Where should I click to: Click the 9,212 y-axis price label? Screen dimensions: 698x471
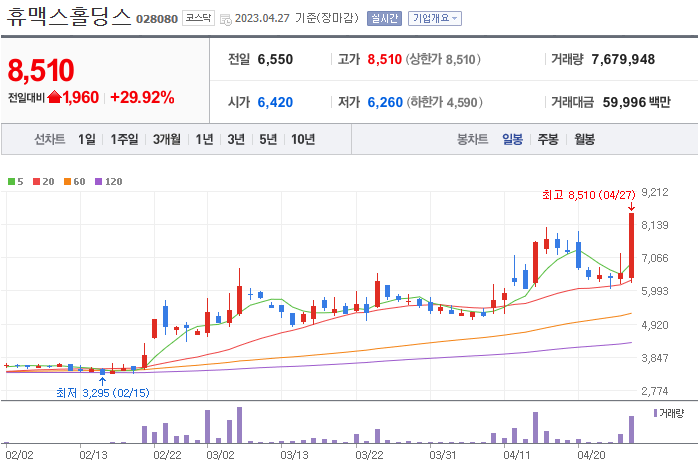(655, 192)
